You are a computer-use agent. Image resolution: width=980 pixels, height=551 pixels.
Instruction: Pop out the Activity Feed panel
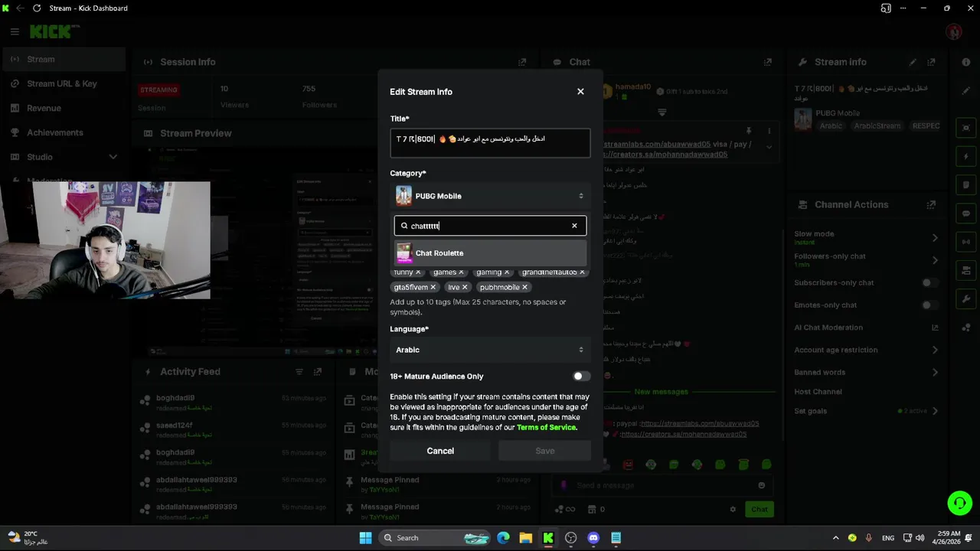coord(318,372)
